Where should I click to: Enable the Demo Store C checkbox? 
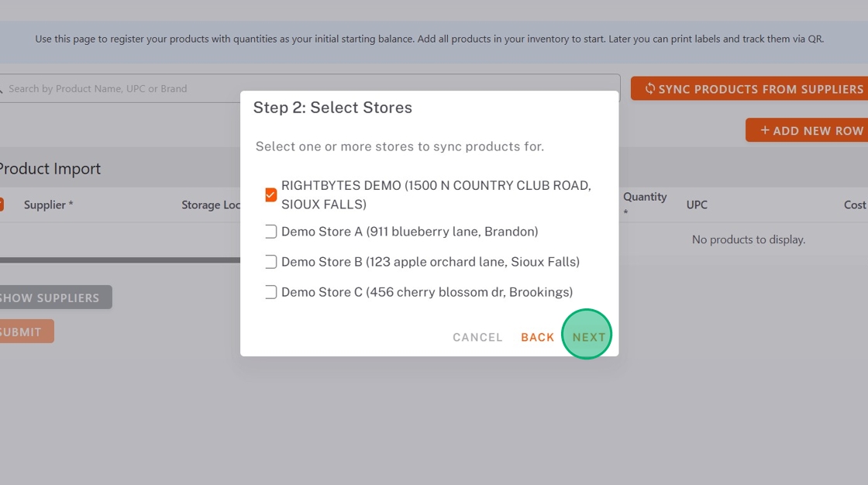click(270, 292)
